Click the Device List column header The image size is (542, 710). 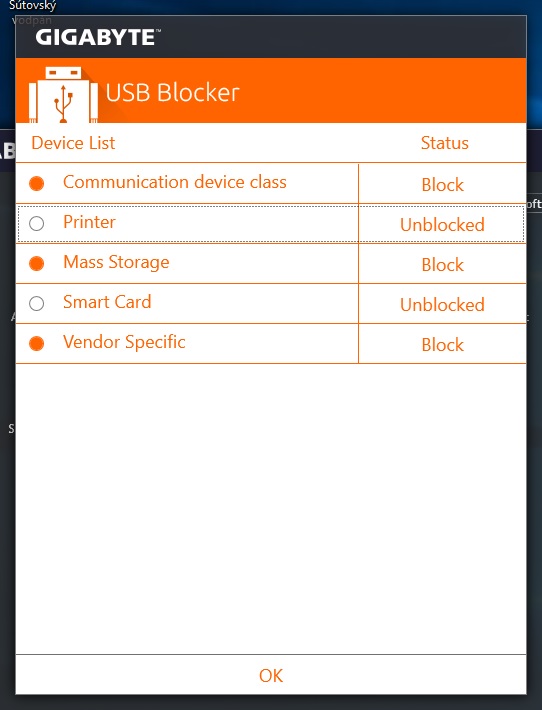pos(73,143)
